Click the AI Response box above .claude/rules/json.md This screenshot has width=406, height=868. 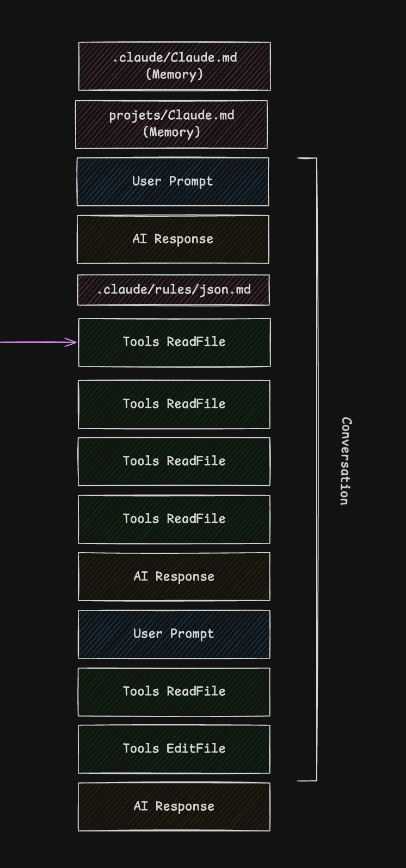(x=173, y=239)
